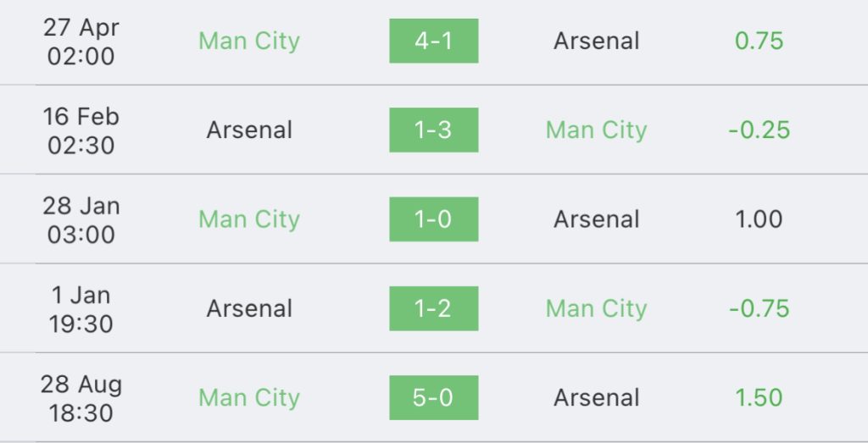The width and height of the screenshot is (868, 443).
Task: Select Arsenal in 28 Jan match
Action: click(597, 219)
